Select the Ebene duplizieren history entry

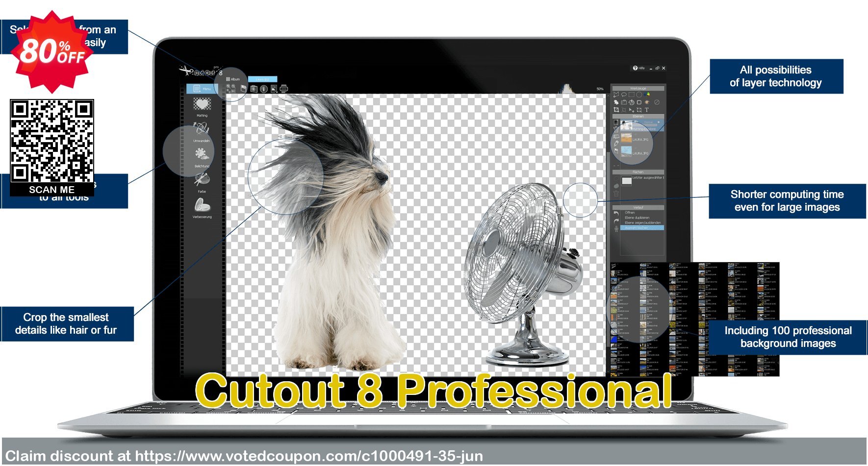(637, 218)
